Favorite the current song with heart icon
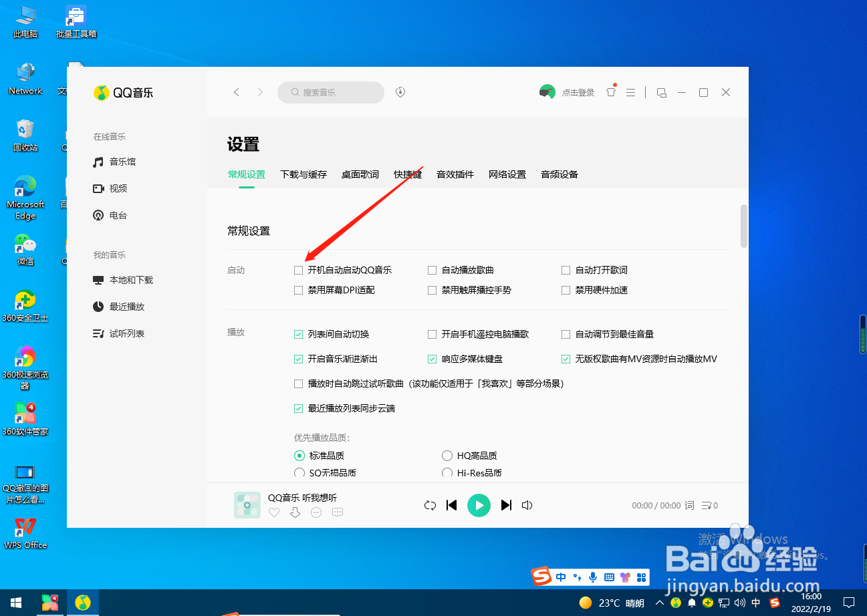The height and width of the screenshot is (616, 867). 273,512
